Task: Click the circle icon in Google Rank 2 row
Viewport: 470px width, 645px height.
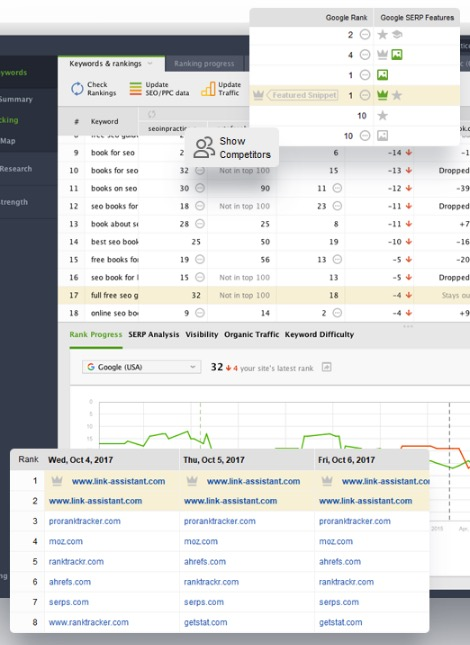Action: (365, 34)
